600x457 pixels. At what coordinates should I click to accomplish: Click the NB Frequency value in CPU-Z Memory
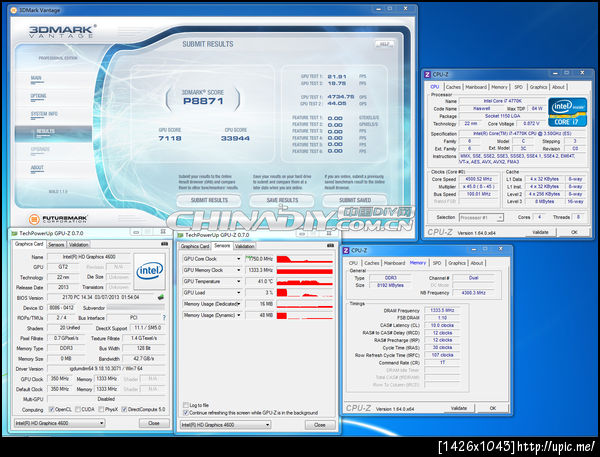click(473, 293)
